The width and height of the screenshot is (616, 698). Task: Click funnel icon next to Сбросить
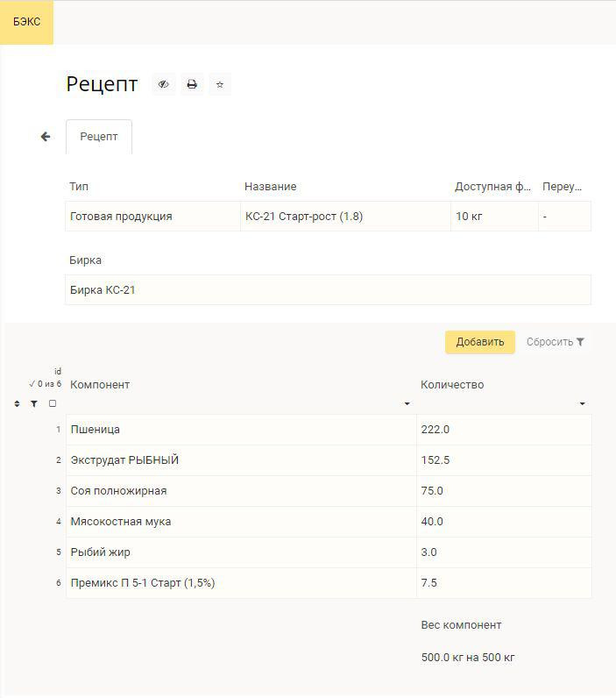(x=580, y=342)
